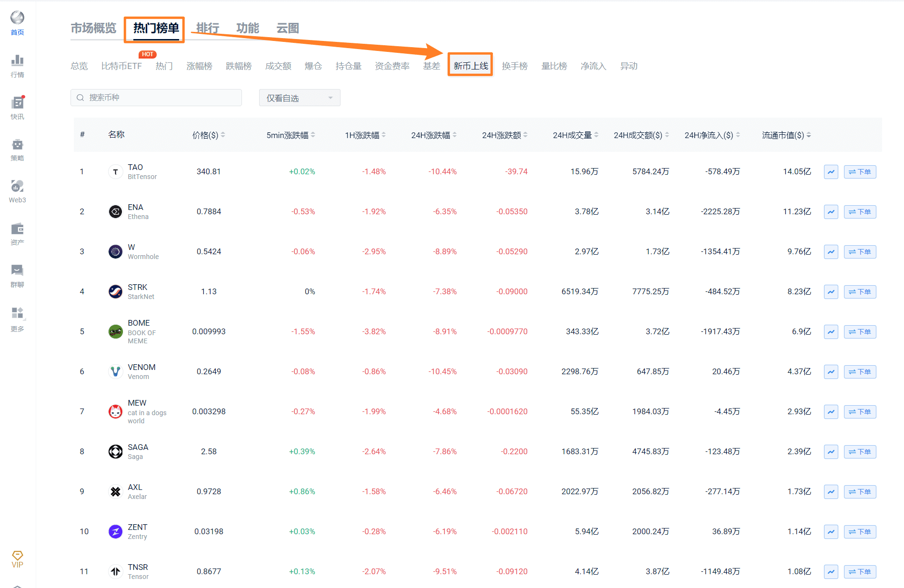The image size is (904, 588).
Task: Open the Wormhole coin name link
Action: pos(143,257)
